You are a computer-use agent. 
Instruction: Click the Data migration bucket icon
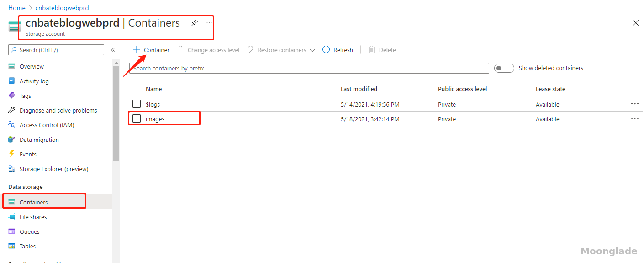click(x=12, y=140)
